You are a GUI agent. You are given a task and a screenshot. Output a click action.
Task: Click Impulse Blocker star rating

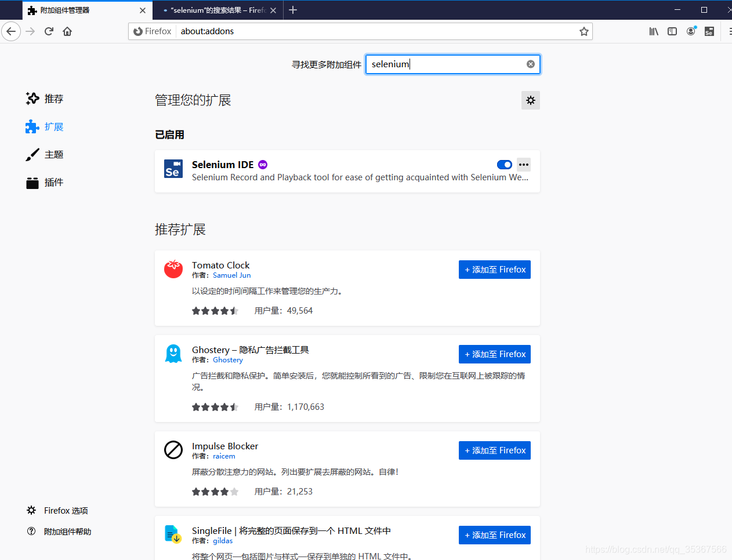click(x=215, y=492)
